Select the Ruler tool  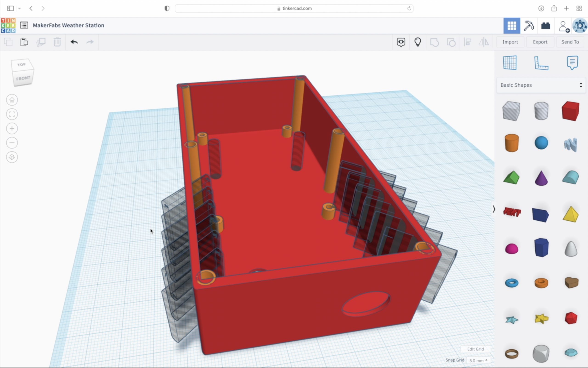(541, 63)
